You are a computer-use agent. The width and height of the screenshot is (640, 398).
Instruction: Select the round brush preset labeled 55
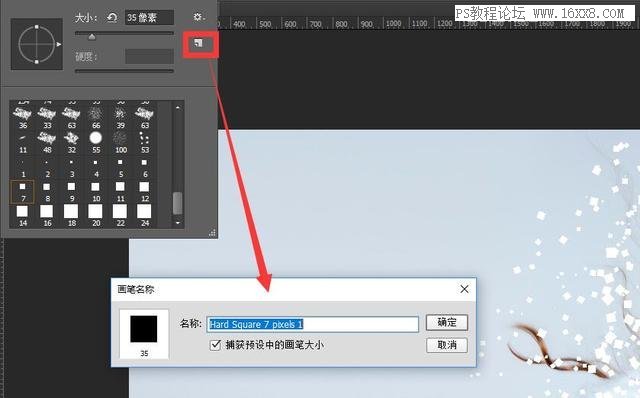pos(96,142)
